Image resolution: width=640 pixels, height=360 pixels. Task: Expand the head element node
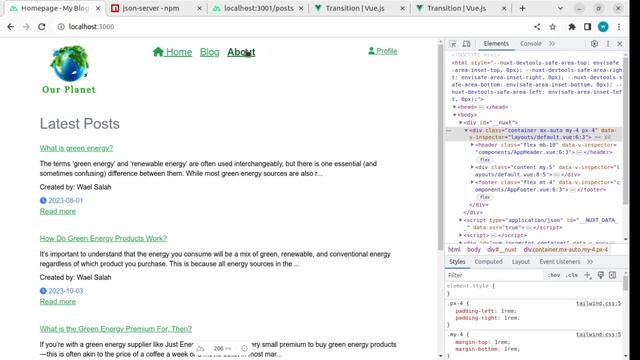(x=455, y=107)
